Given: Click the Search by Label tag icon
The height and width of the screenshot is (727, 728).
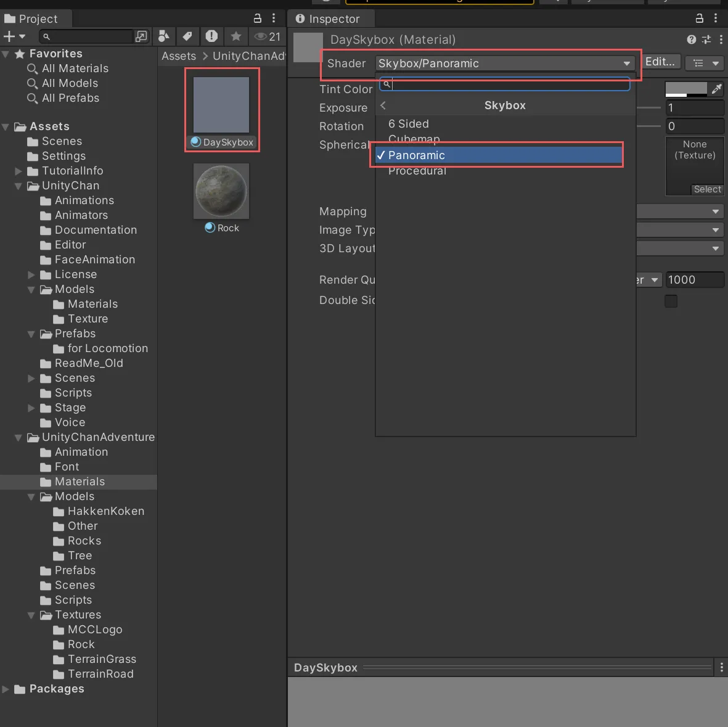Looking at the screenshot, I should coord(187,36).
